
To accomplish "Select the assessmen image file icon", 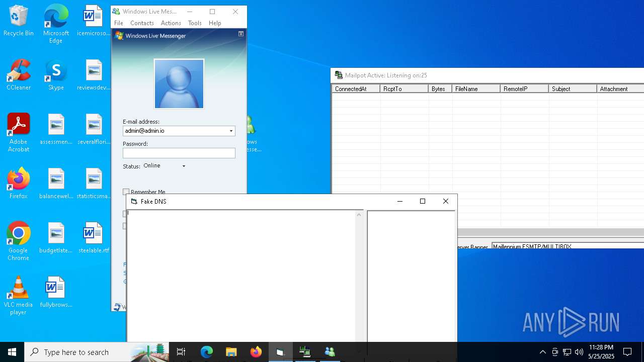I will [56, 130].
